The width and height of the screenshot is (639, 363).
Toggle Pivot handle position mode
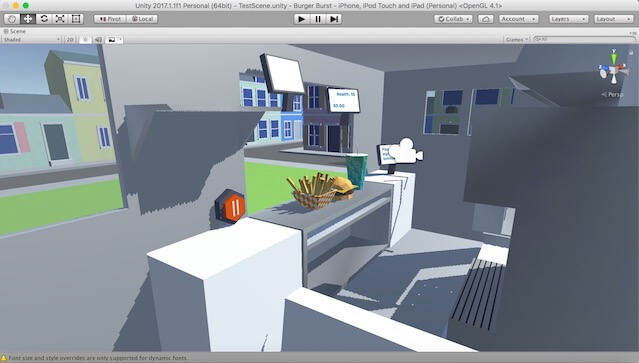110,19
